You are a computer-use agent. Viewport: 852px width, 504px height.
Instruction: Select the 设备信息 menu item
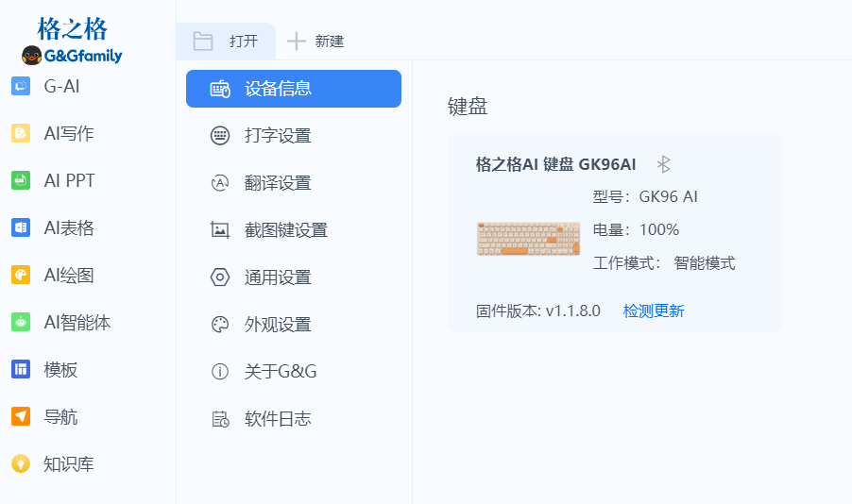coord(294,89)
